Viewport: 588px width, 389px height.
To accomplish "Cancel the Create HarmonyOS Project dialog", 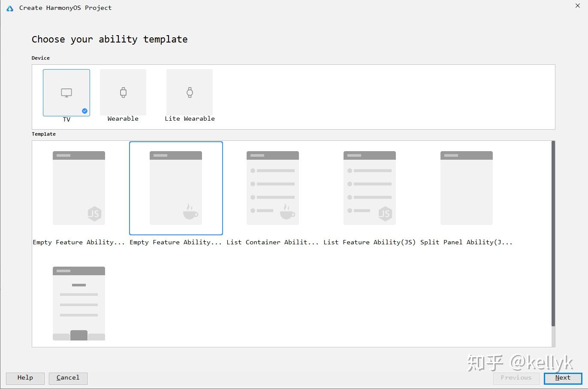I will [68, 378].
